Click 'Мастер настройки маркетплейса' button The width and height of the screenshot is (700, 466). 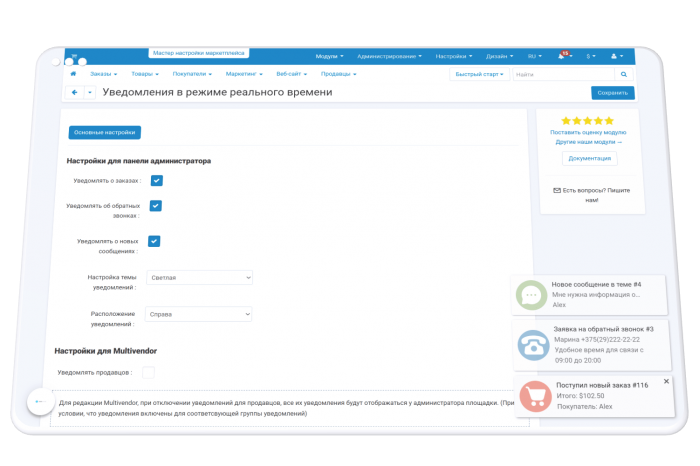[199, 53]
